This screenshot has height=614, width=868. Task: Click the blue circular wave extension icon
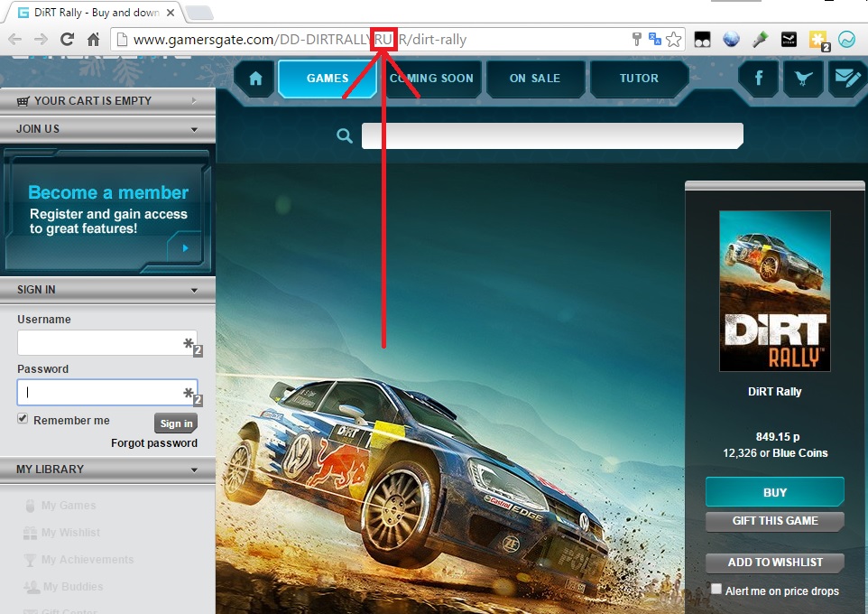click(847, 40)
